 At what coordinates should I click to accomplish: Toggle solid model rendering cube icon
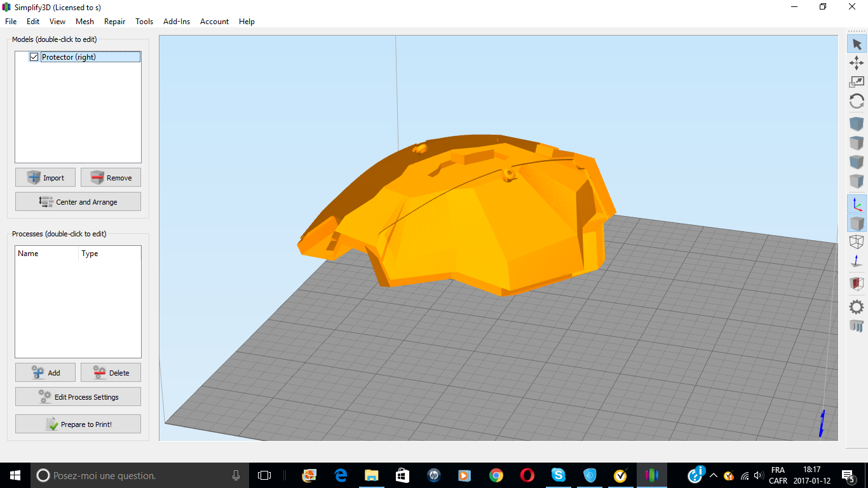[857, 223]
